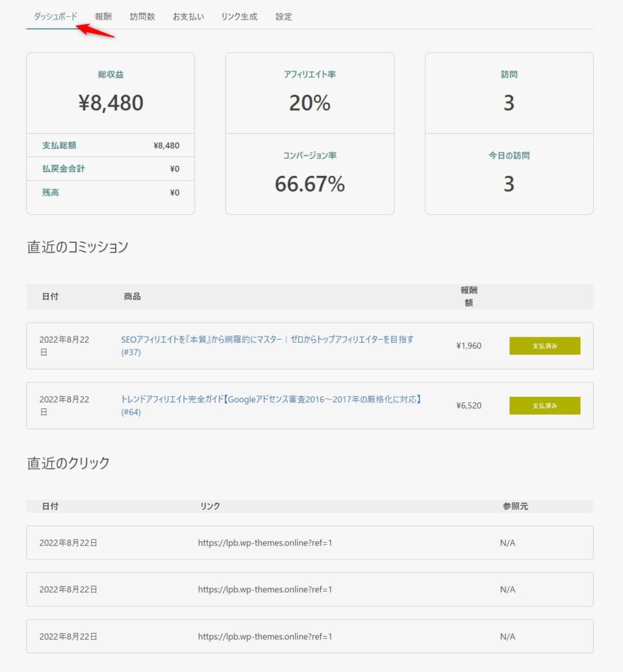Select the リンク生成 tab
This screenshot has height=672, width=623.
pyautogui.click(x=239, y=16)
